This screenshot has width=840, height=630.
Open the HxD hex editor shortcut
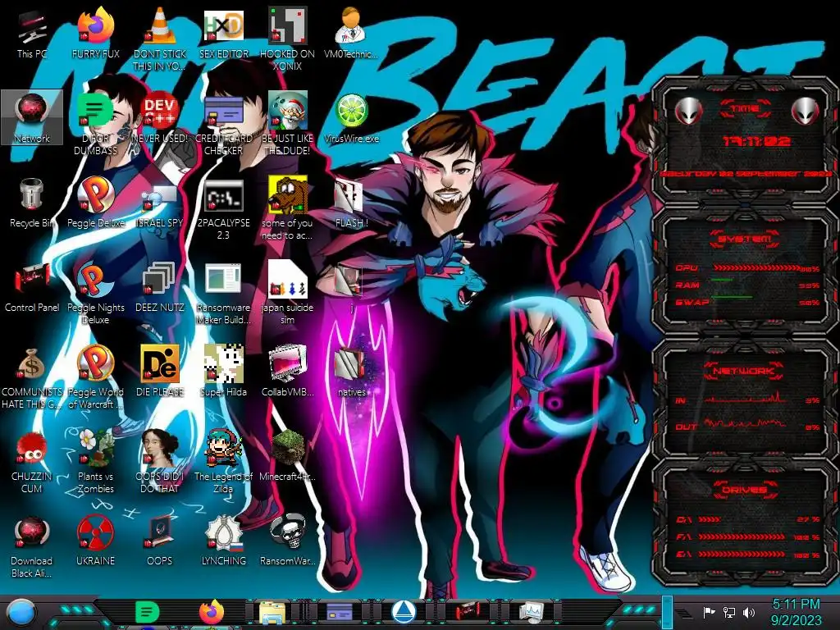[x=223, y=33]
